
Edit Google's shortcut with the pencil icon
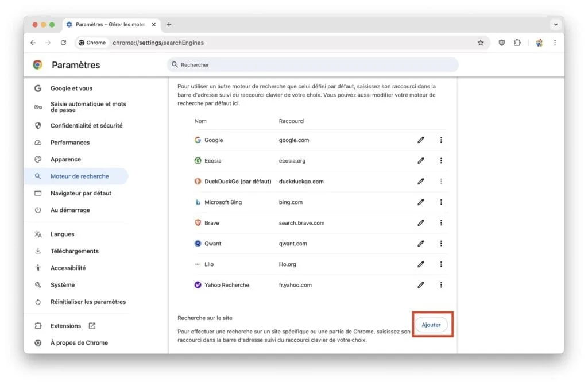pos(421,140)
